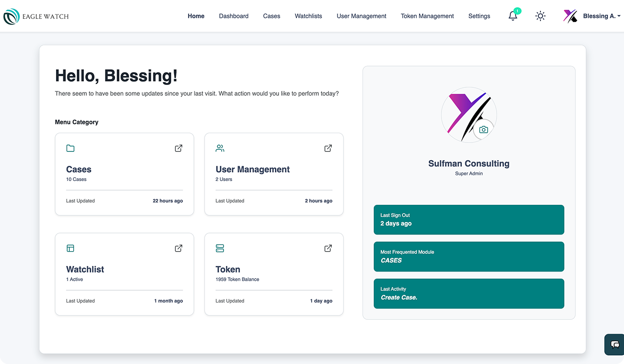Open the chat support widget icon

(615, 344)
